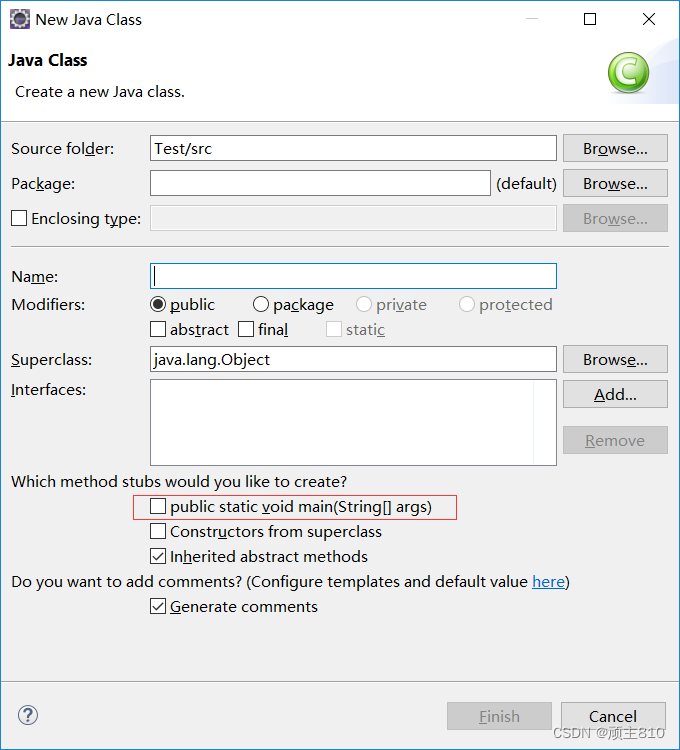Viewport: 680px width, 750px height.
Task: Click the Cancel button
Action: pyautogui.click(x=613, y=716)
